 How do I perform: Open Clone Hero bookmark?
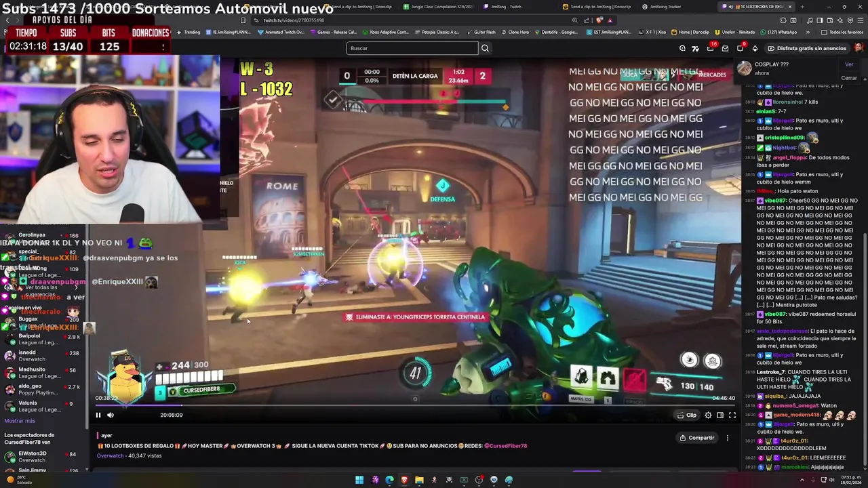click(515, 32)
